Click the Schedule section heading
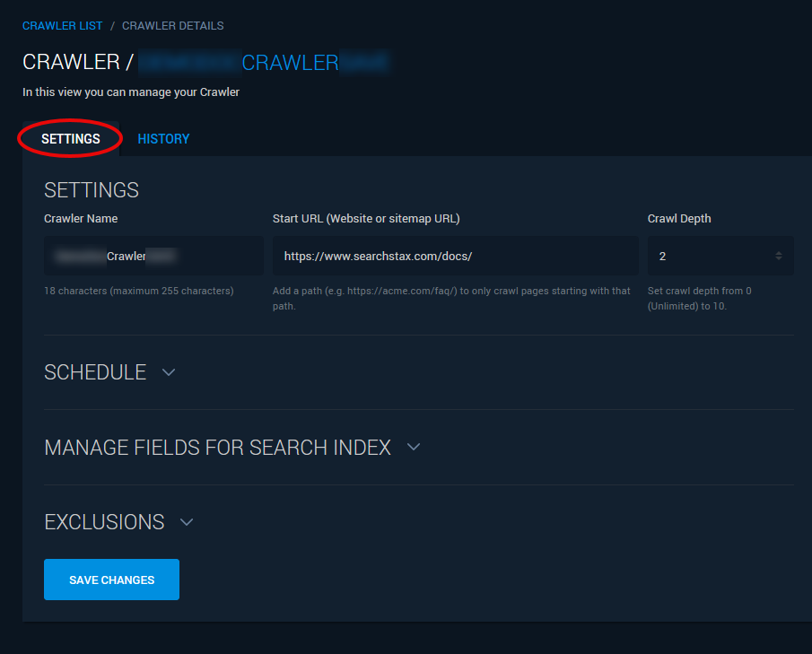Viewport: 812px width, 654px height. tap(95, 372)
